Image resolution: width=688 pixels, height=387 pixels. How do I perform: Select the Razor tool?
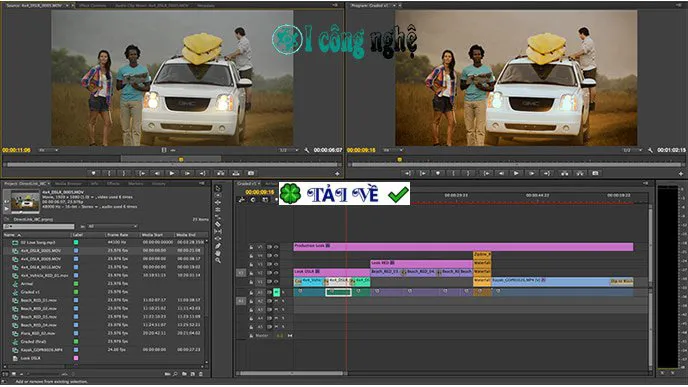(218, 224)
